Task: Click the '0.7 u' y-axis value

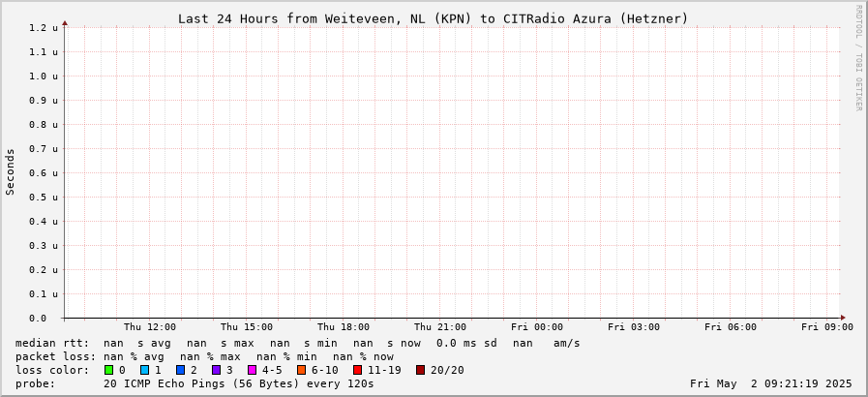Action: click(44, 148)
